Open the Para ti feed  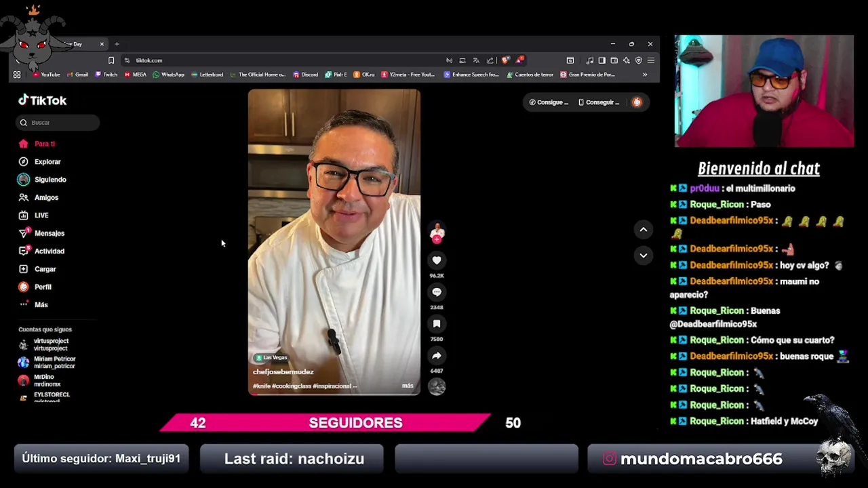37,144
